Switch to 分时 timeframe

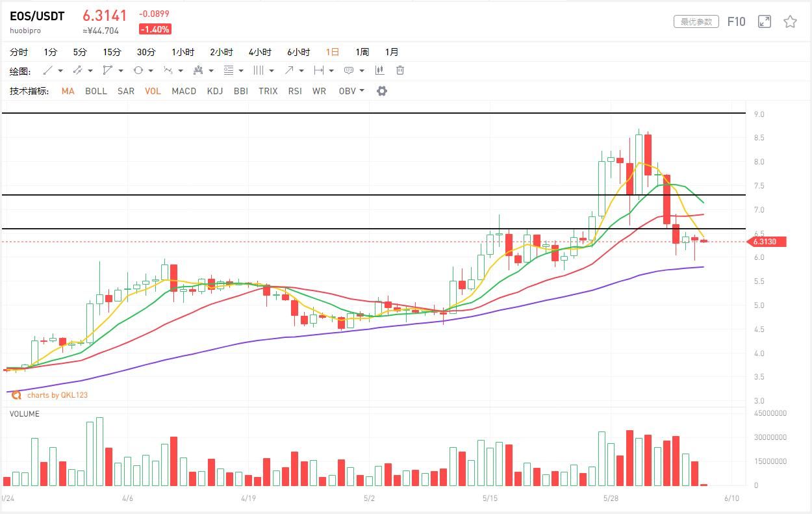[x=19, y=52]
